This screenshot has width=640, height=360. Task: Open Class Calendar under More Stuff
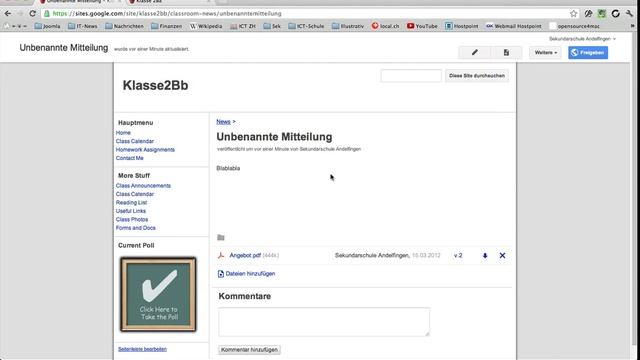135,194
